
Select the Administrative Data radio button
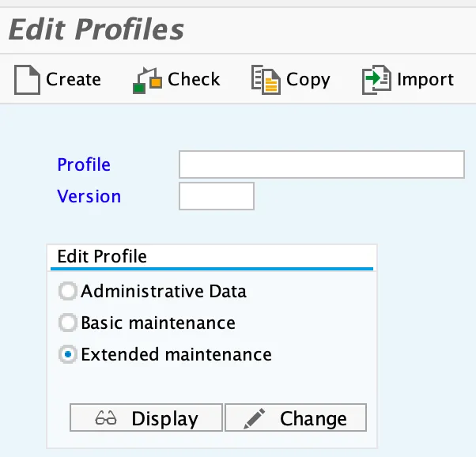(68, 292)
